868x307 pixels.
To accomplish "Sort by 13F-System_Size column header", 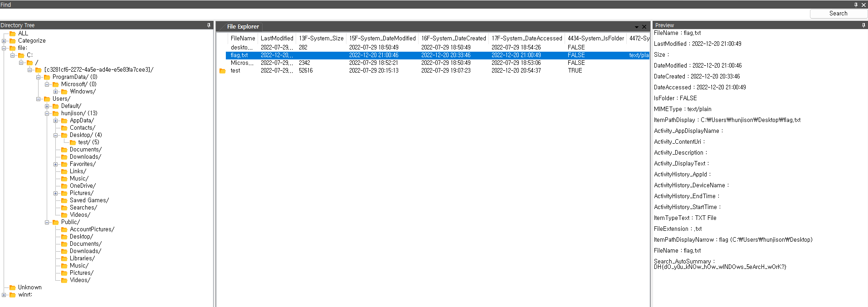I will tap(321, 39).
